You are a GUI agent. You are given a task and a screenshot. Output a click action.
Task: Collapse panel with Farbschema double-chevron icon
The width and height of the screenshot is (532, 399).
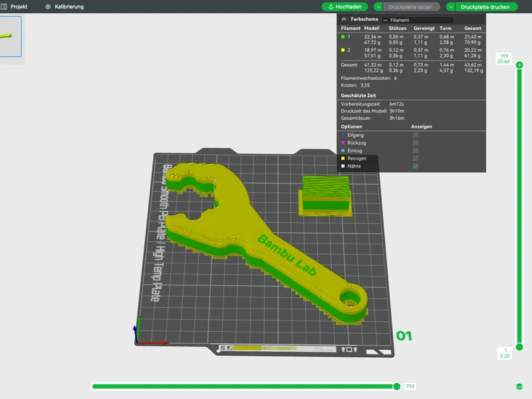coord(344,19)
